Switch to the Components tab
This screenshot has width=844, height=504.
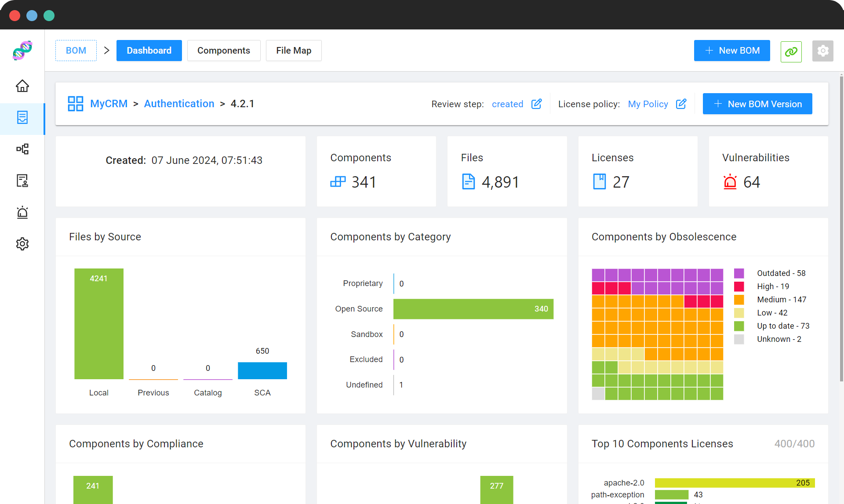(223, 51)
